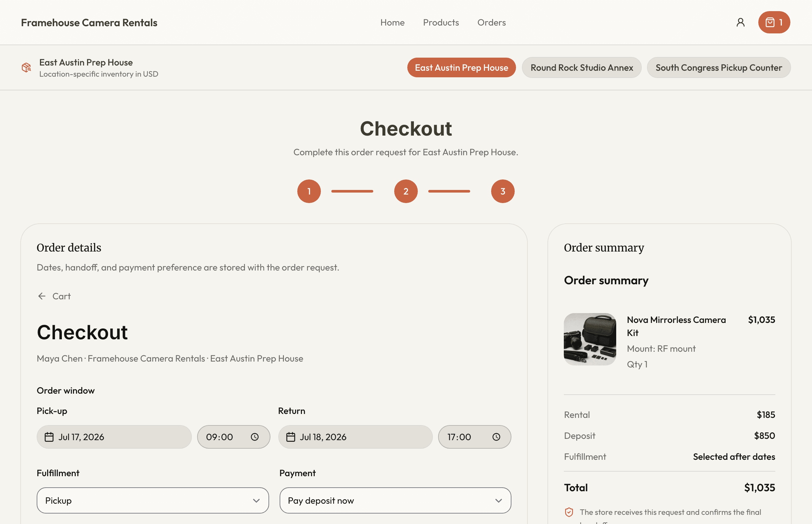The height and width of the screenshot is (524, 812).
Task: Click the pick-up date field Jul 17, 2026
Action: click(x=114, y=437)
